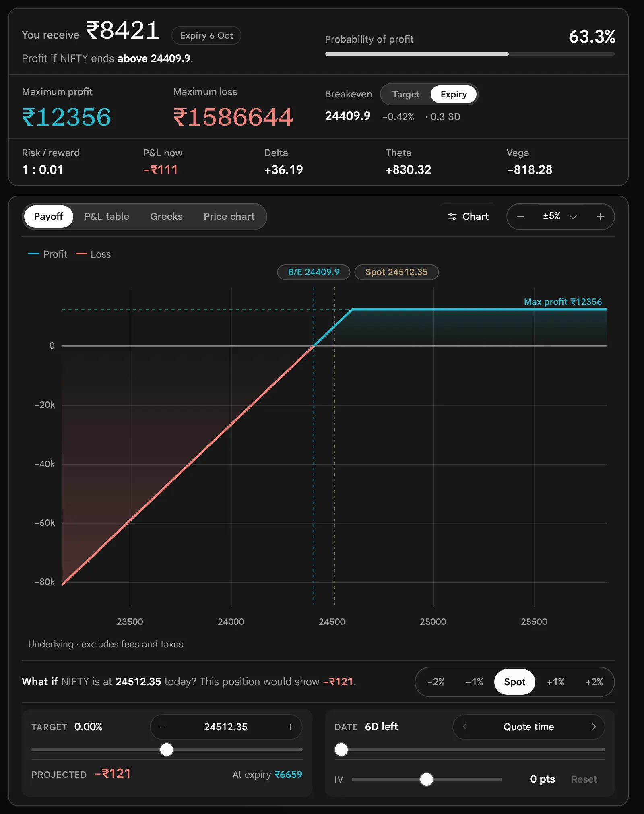The image size is (644, 814).
Task: Click the Delta value +36.19
Action: coord(283,170)
